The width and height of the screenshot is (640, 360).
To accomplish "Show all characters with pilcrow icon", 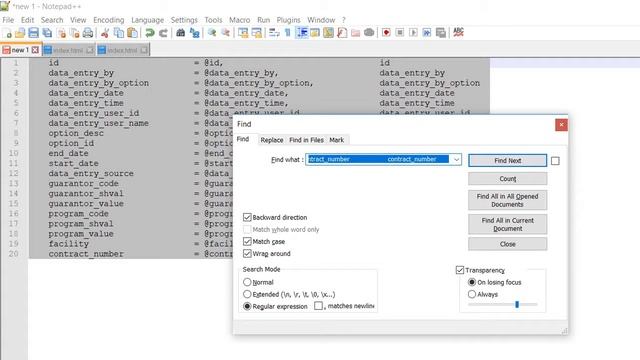I will 288,33.
